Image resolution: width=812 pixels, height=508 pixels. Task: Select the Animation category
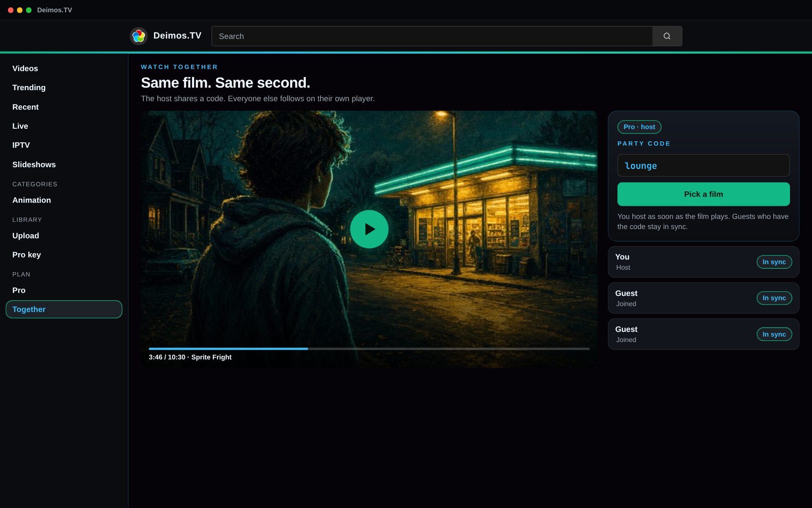click(x=64, y=200)
